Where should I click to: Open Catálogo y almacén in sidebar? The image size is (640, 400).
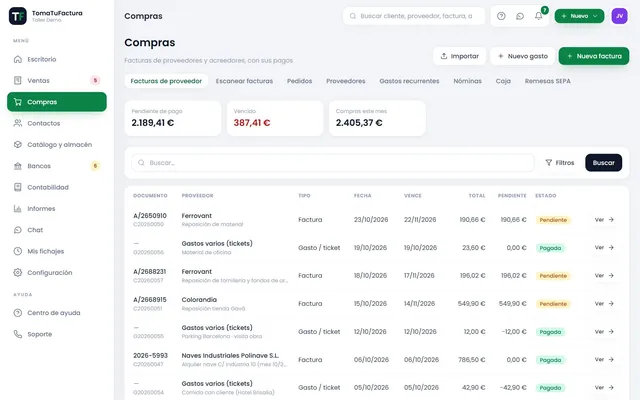coord(57,144)
